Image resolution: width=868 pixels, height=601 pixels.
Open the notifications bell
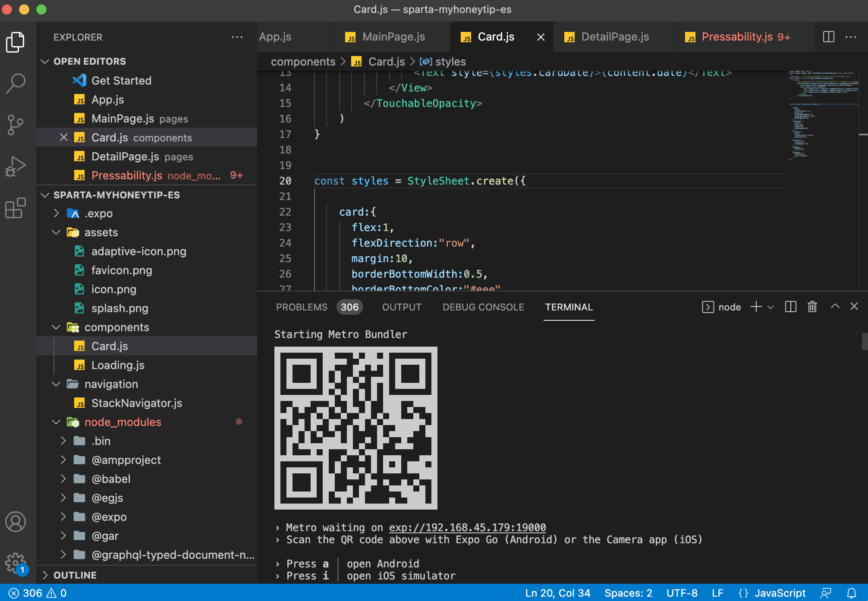click(x=852, y=593)
